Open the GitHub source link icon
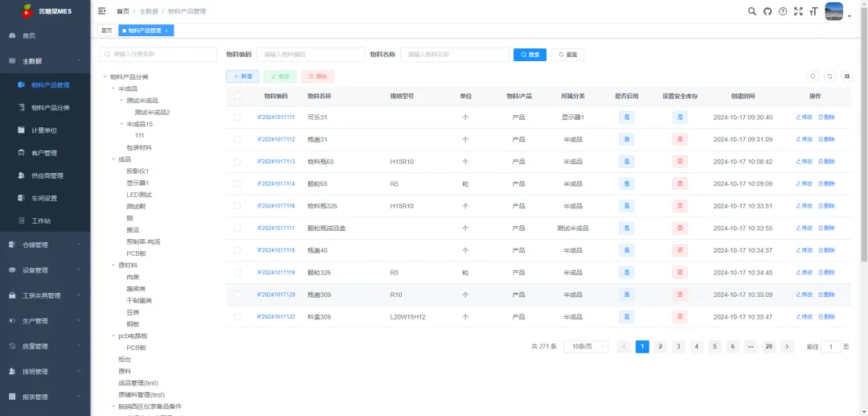 point(768,11)
